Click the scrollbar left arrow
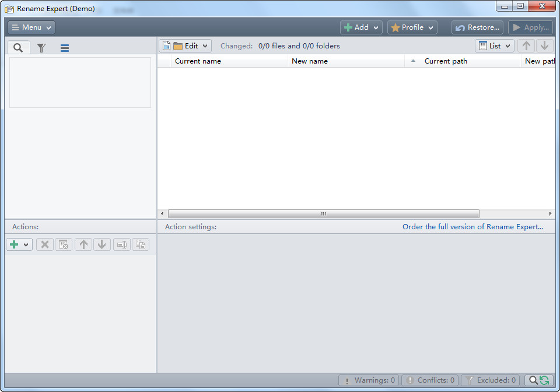This screenshot has width=560, height=392. [x=162, y=213]
